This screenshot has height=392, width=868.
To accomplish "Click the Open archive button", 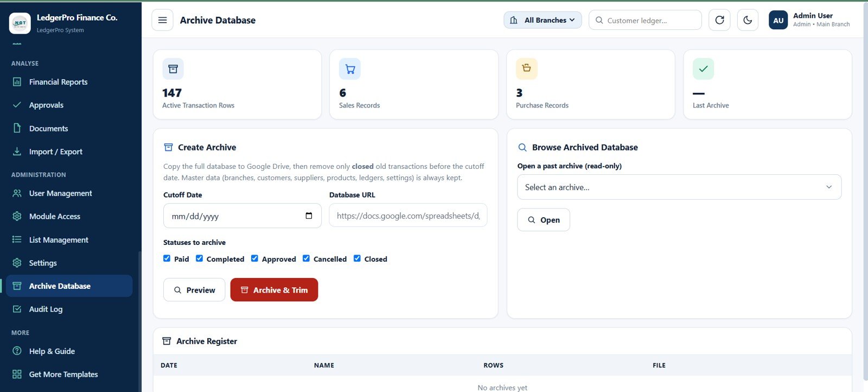I will pos(544,220).
